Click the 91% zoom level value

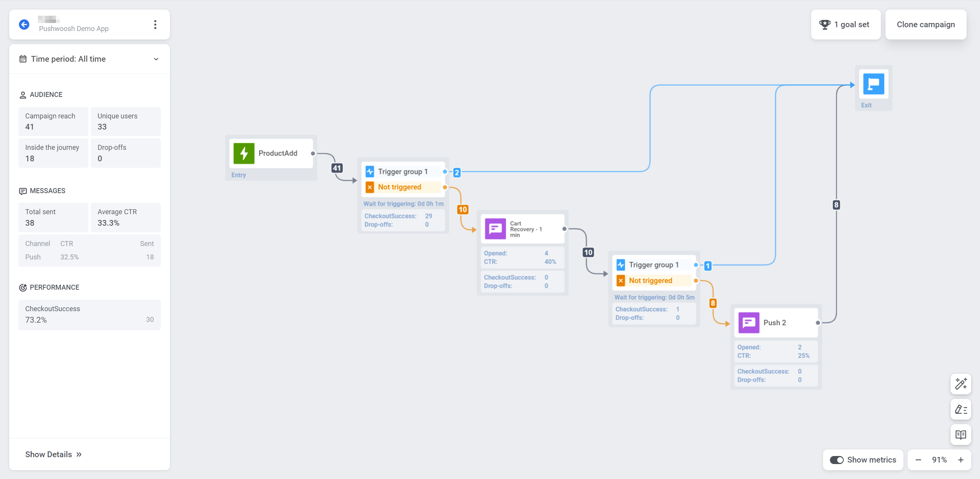(x=939, y=460)
